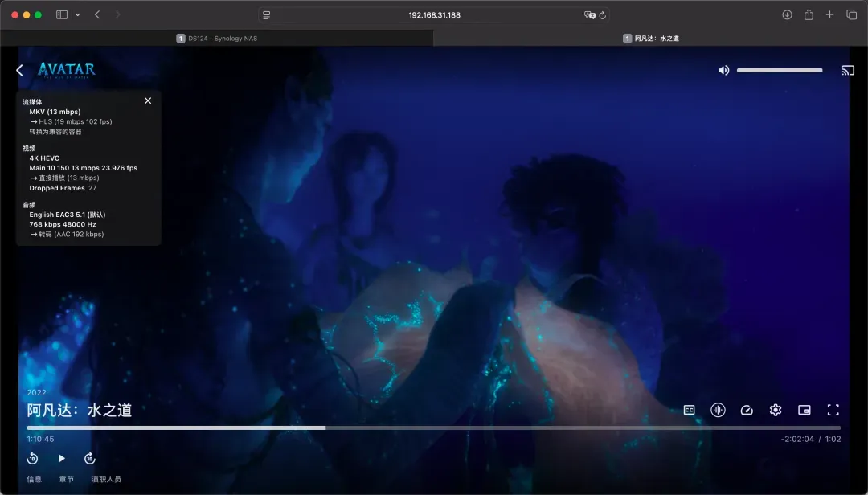Click the '视频' section heading
The height and width of the screenshot is (495, 868).
coord(29,149)
